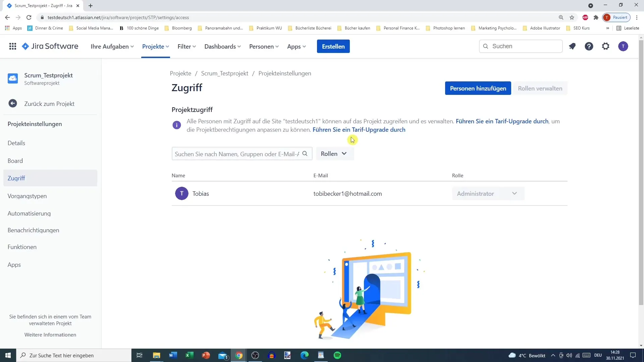Open the Rollen filter dropdown
Image resolution: width=644 pixels, height=362 pixels.
click(x=334, y=154)
